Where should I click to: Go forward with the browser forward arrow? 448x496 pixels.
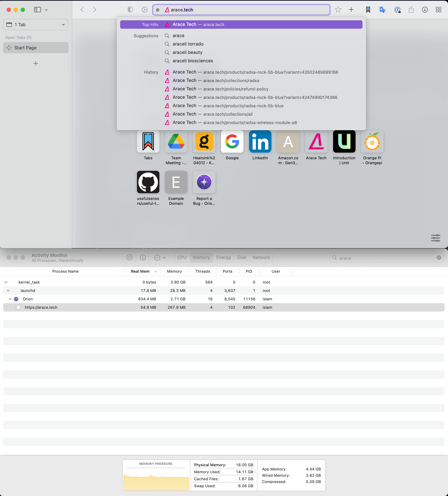click(95, 10)
